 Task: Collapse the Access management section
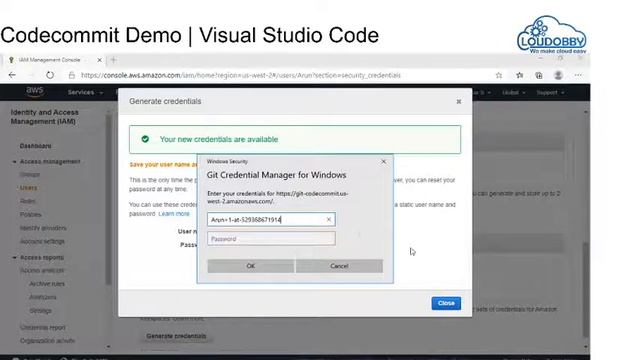15,162
